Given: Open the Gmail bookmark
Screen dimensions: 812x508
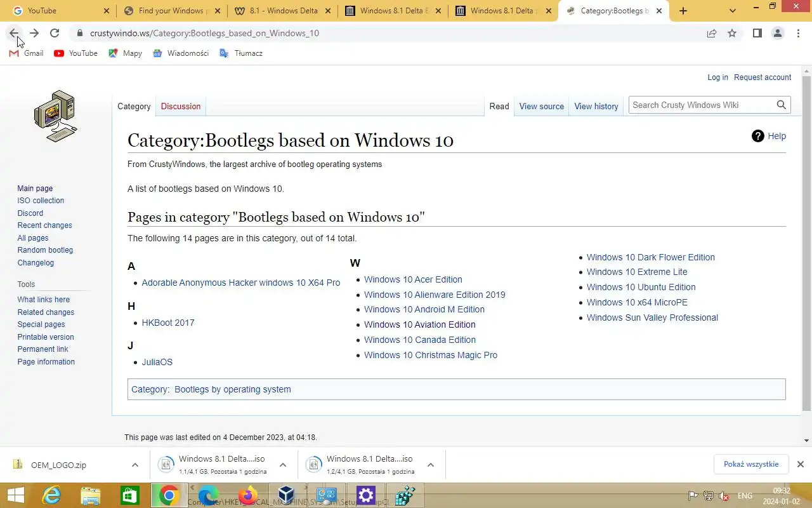Looking at the screenshot, I should pos(26,53).
